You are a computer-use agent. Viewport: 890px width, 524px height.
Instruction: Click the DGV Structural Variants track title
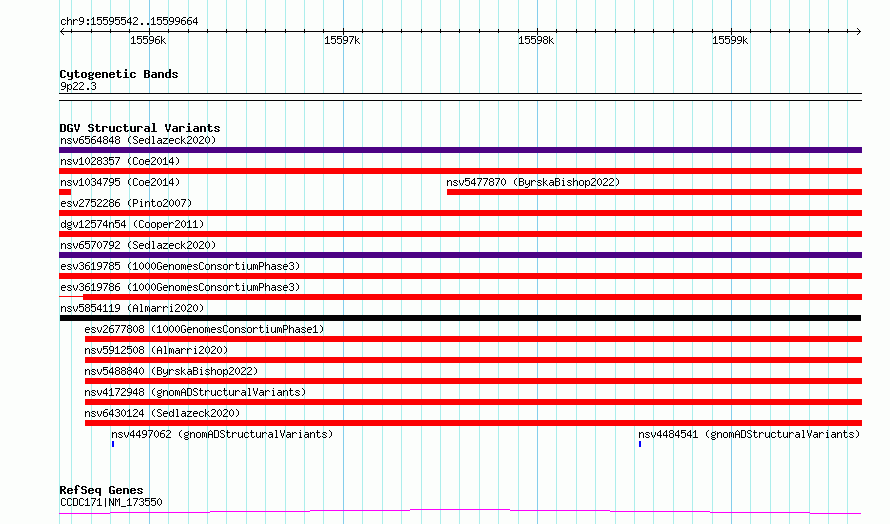pos(140,128)
